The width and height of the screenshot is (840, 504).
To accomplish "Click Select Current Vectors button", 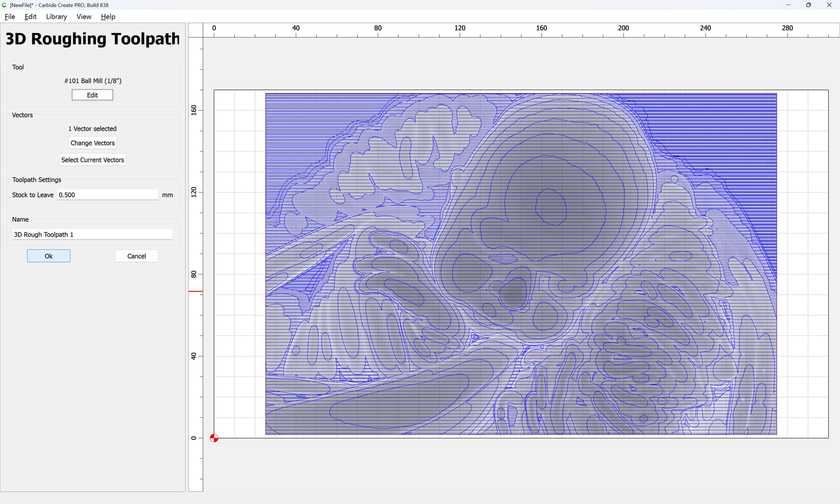I will coord(92,160).
